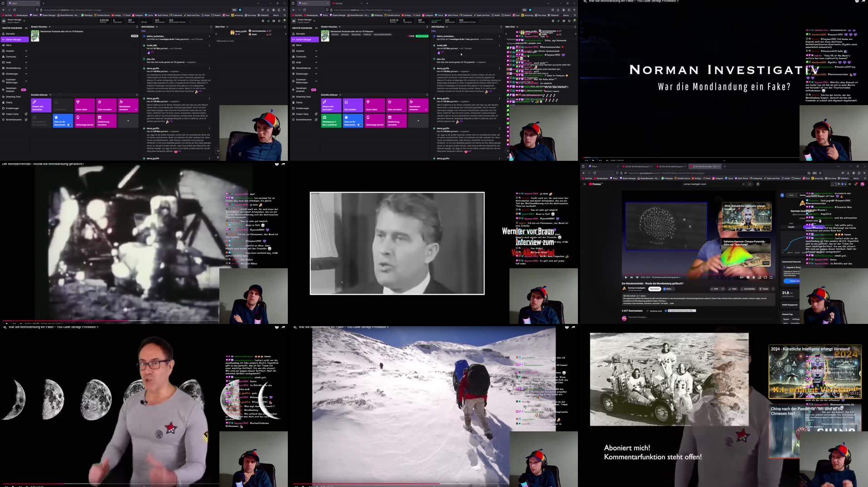This screenshot has width=868, height=487.
Task: Toggle autoplay switch in YouTube player
Action: click(x=742, y=277)
